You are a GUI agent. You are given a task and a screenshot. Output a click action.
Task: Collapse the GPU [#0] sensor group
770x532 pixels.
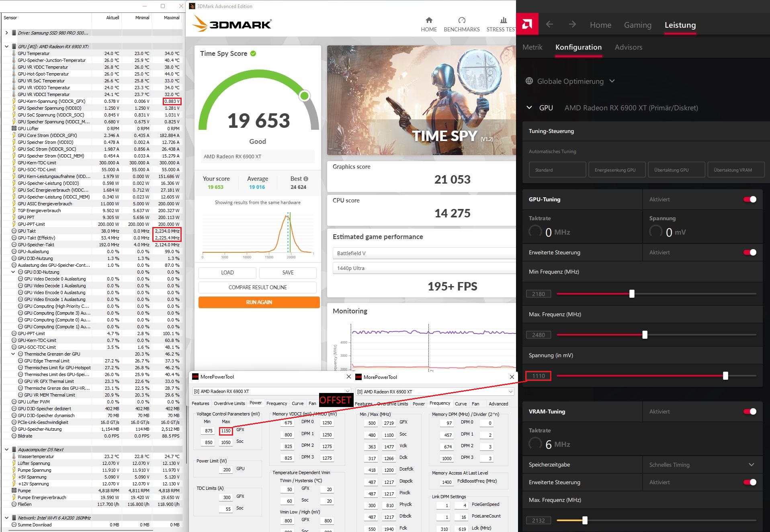pyautogui.click(x=6, y=47)
